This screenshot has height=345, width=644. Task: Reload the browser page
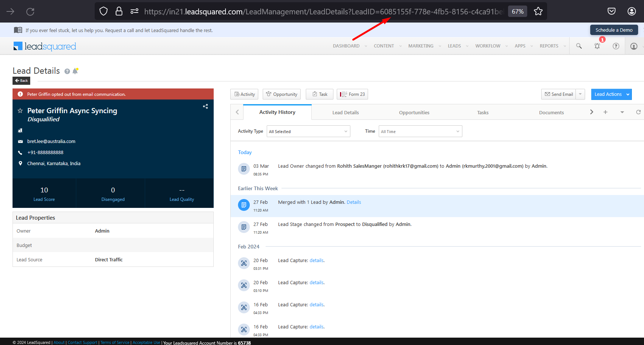click(x=30, y=11)
